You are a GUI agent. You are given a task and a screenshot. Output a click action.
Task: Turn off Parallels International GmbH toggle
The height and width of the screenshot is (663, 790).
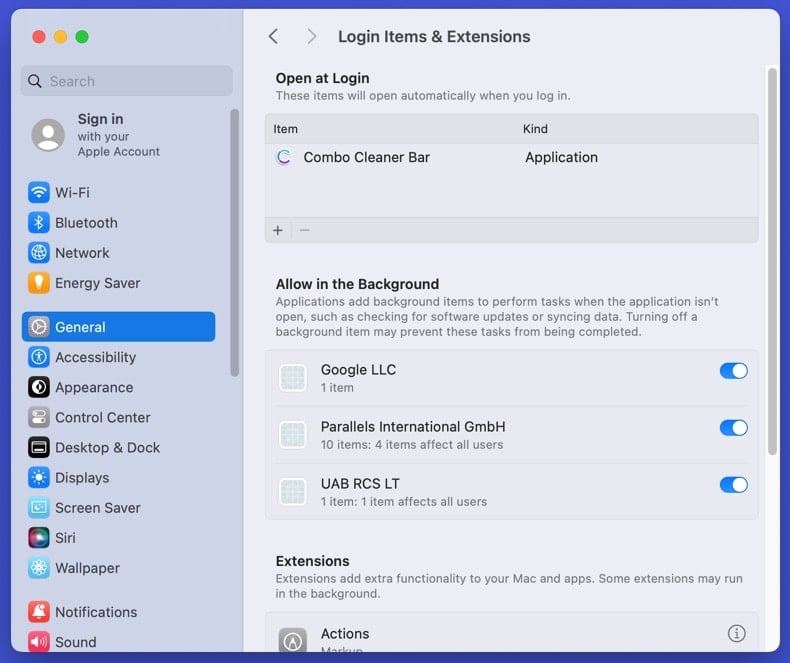point(734,428)
